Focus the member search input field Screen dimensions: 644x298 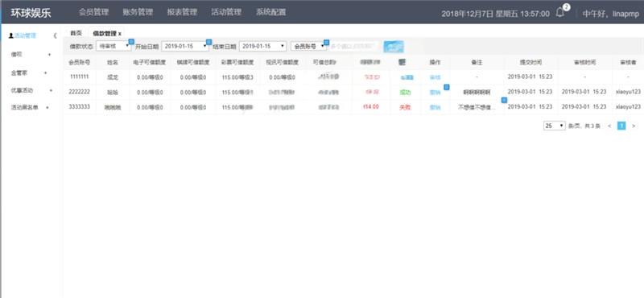tap(354, 46)
